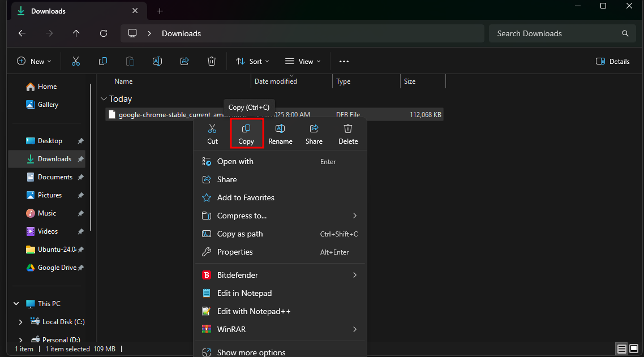Close the Downloads tab
This screenshot has height=357, width=644.
coord(135,11)
